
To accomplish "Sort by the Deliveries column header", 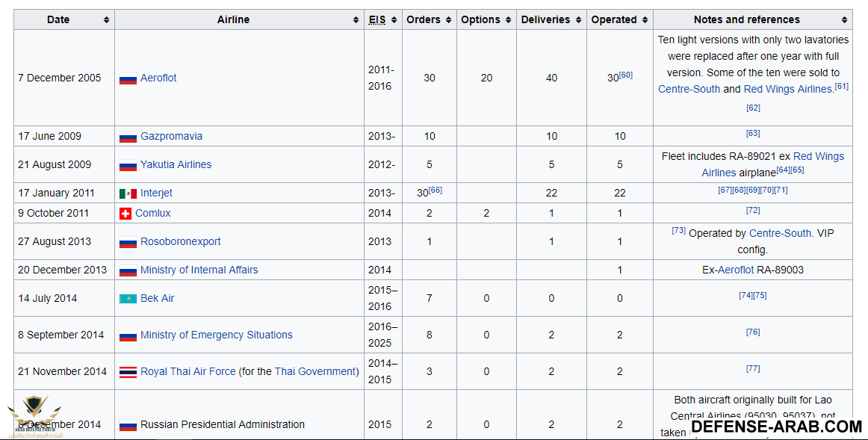I will point(579,20).
